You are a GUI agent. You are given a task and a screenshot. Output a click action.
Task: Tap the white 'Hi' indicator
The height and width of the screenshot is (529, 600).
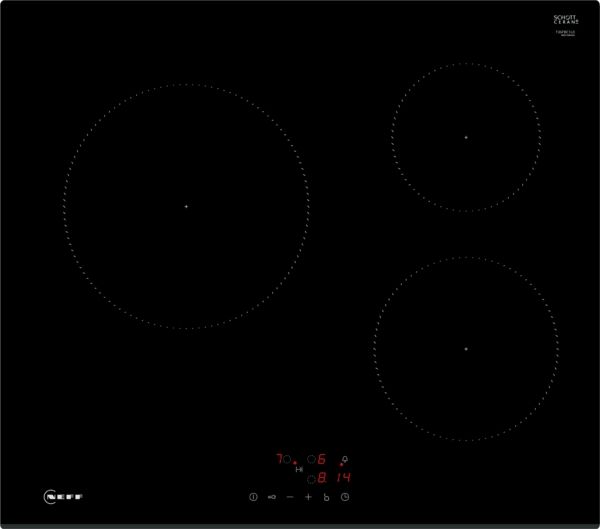click(x=299, y=468)
